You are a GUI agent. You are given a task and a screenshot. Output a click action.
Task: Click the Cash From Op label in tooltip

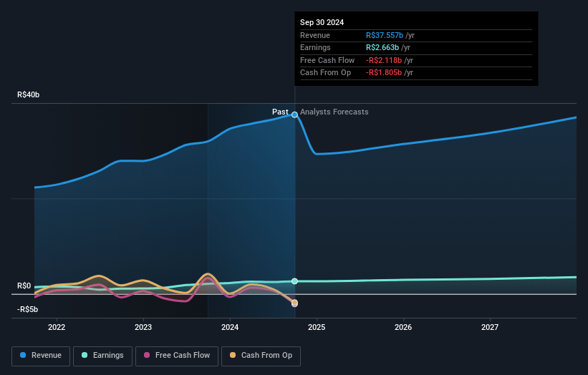point(325,73)
